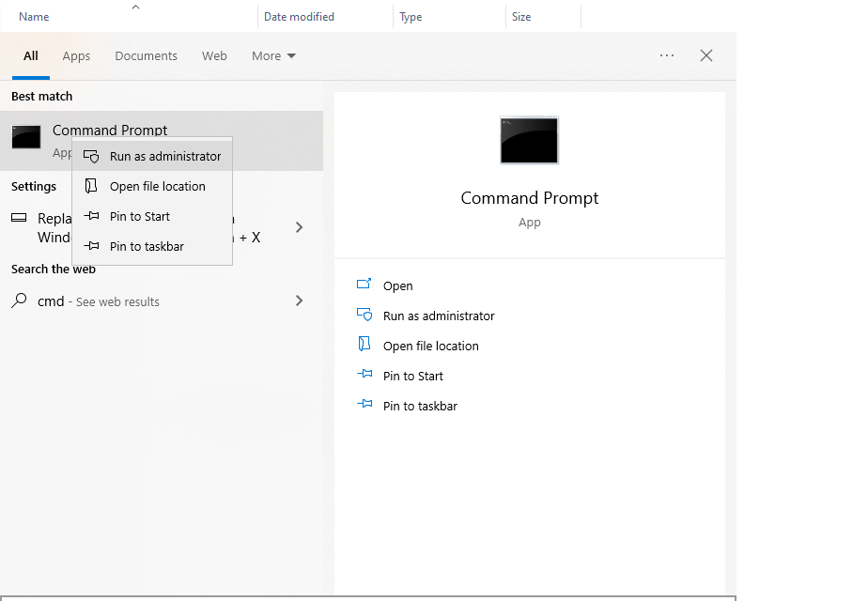Click the pin icon beside context menu Pin to Start
This screenshot has width=868, height=601.
[91, 216]
